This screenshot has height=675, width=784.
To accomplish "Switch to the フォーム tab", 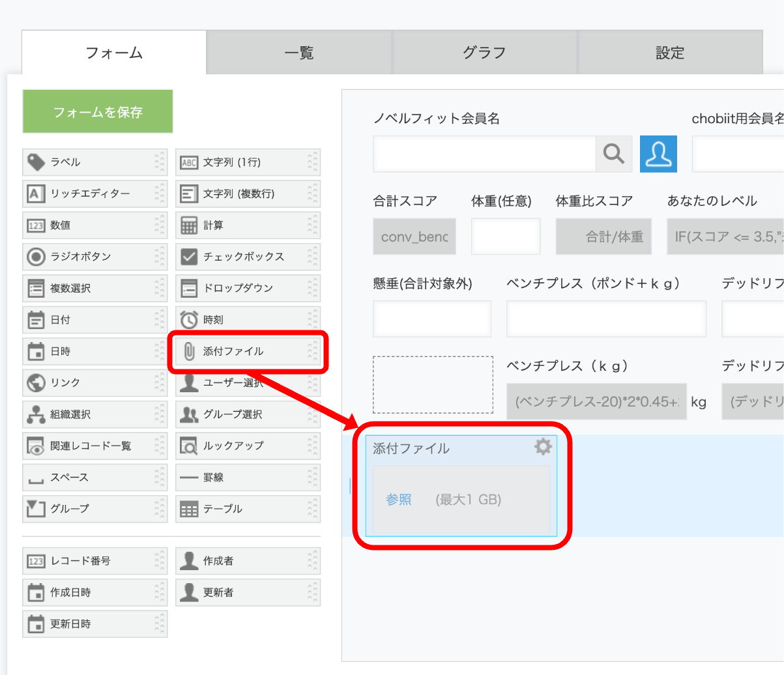I will [x=114, y=53].
